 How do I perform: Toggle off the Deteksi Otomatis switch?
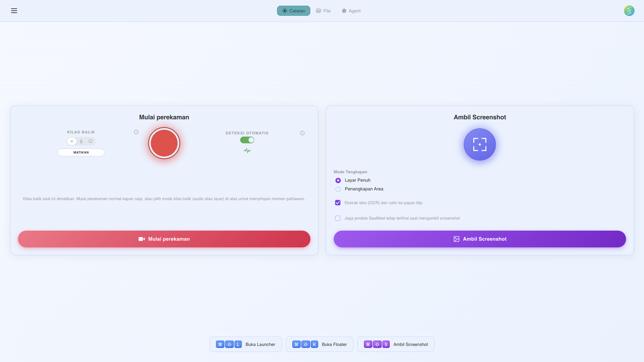click(x=247, y=140)
